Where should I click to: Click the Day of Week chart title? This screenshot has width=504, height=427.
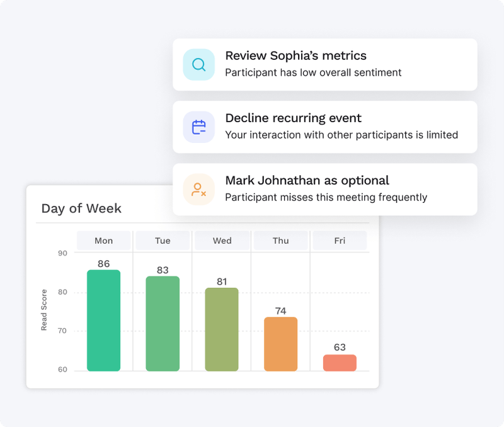tap(81, 208)
